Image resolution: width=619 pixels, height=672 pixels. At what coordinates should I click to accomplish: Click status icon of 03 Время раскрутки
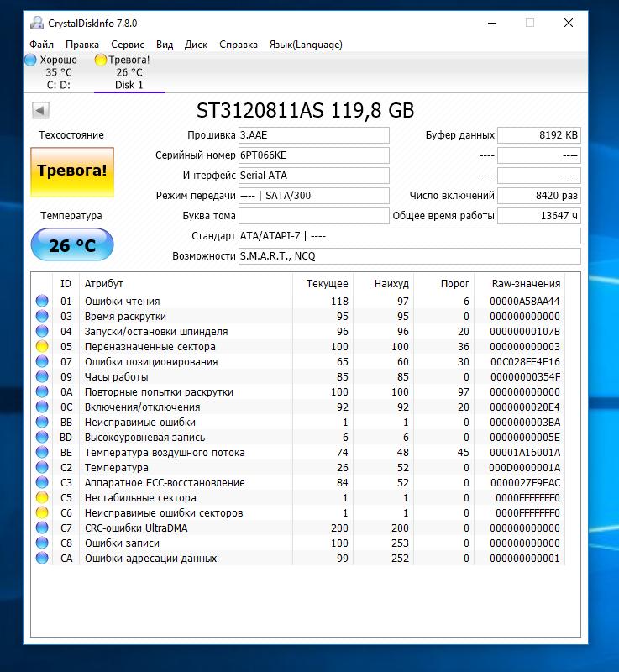[42, 316]
